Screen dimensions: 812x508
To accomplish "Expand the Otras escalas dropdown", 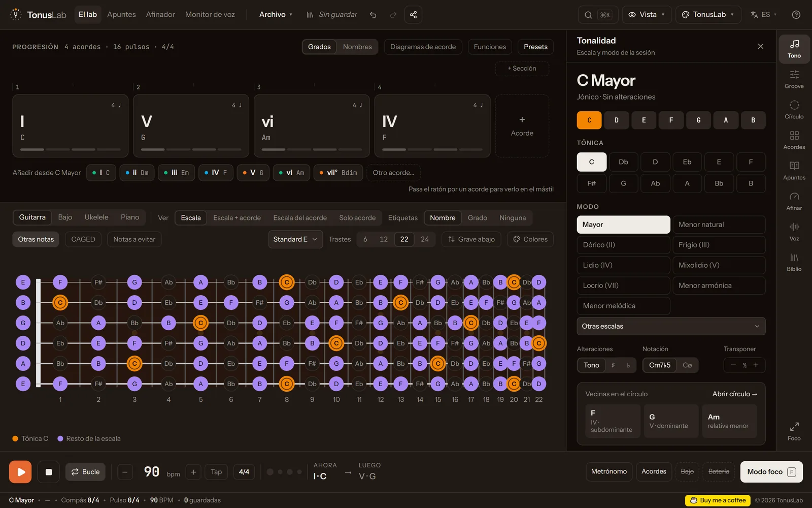I will click(x=671, y=326).
